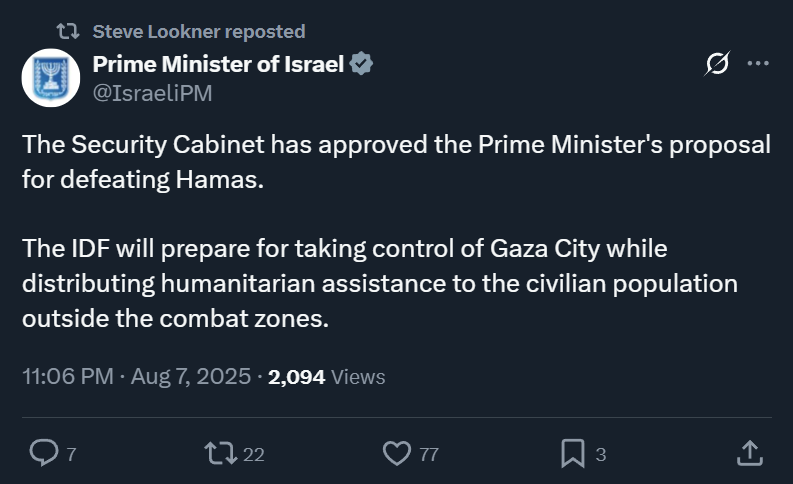
Task: Open the three-dot more options menu
Action: [x=758, y=63]
